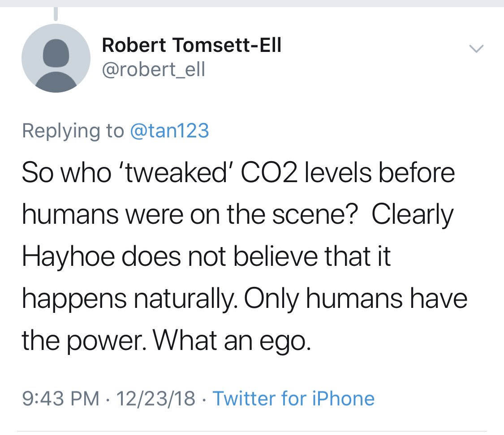Click the "Replying to" label
504x435 pixels.
73,131
